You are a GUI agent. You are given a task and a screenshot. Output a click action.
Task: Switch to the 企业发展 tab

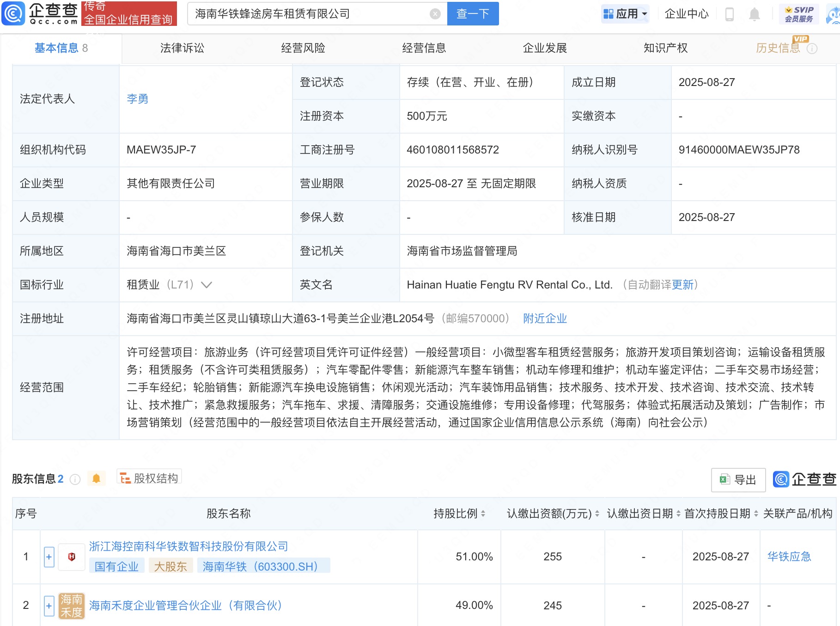(545, 48)
